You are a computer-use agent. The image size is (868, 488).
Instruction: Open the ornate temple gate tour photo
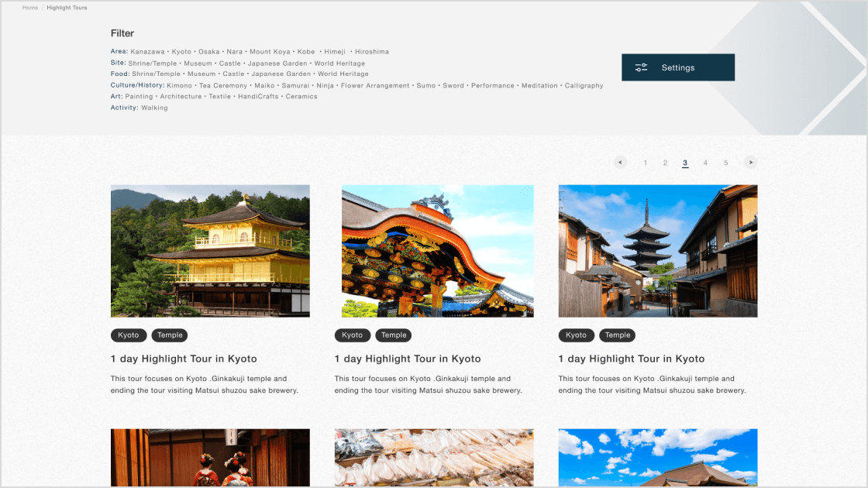437,251
